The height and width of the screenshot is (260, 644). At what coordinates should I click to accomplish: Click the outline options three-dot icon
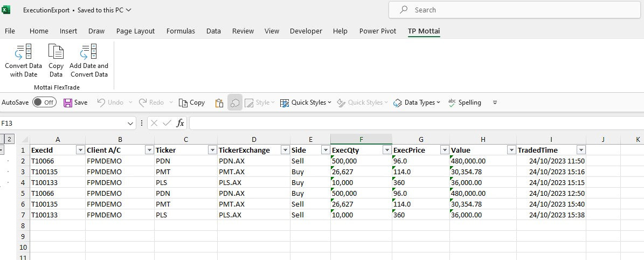tap(141, 123)
